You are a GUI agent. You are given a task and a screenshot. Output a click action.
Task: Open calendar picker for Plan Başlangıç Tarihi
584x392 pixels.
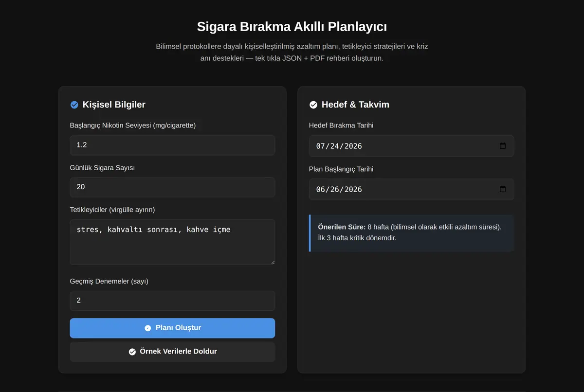(x=503, y=189)
